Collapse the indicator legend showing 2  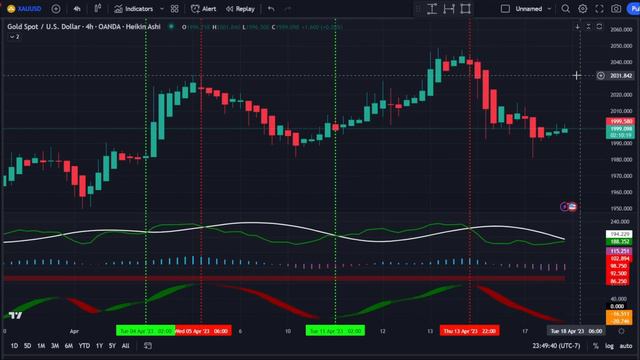14,37
